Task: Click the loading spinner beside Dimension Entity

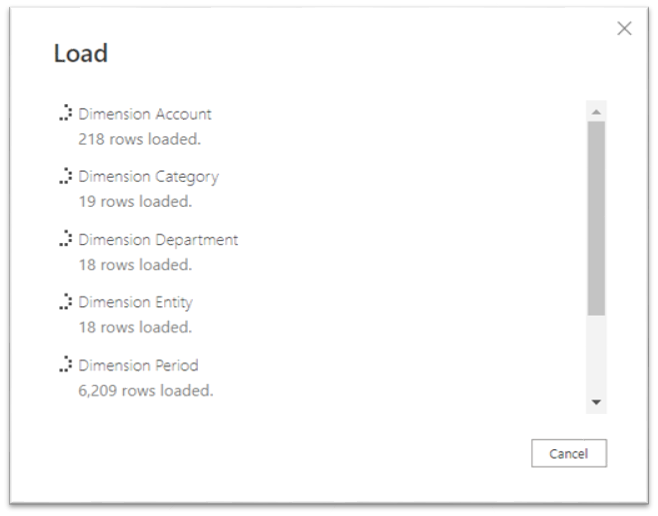Action: click(65, 302)
